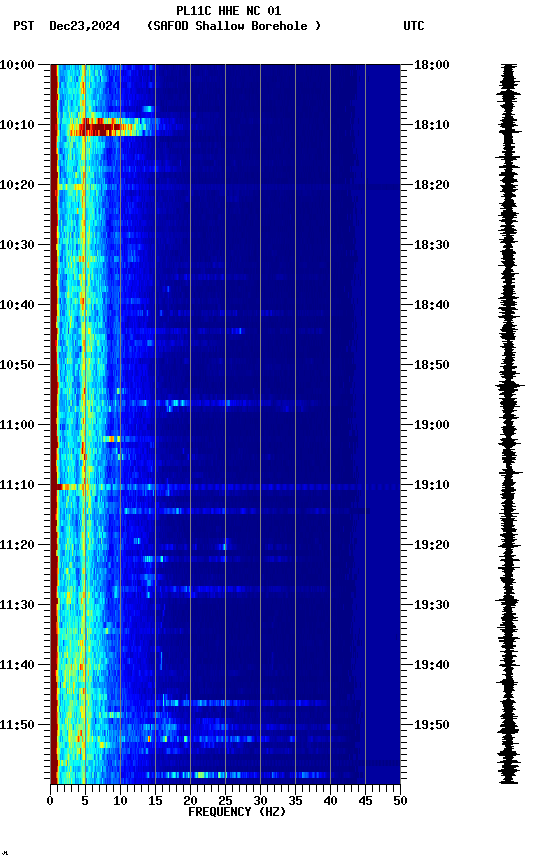
Task: Click the 30 Hz frequency tick label
Action: click(260, 802)
